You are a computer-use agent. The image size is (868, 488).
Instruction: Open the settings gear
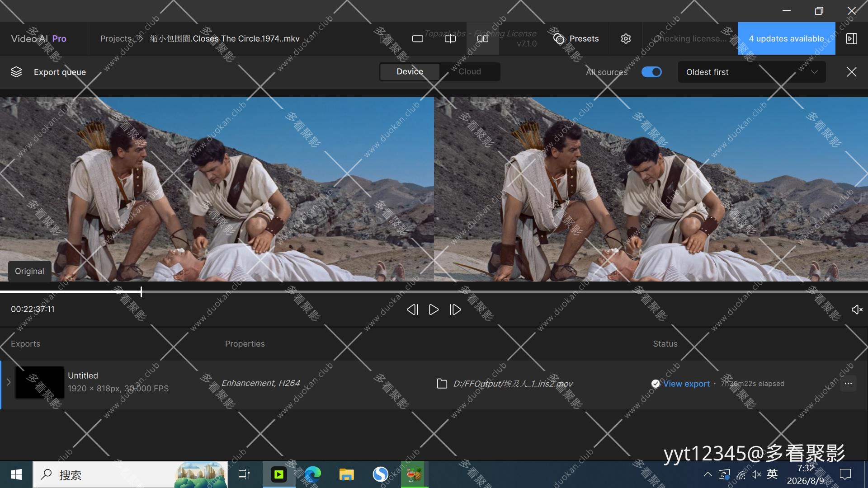point(626,39)
